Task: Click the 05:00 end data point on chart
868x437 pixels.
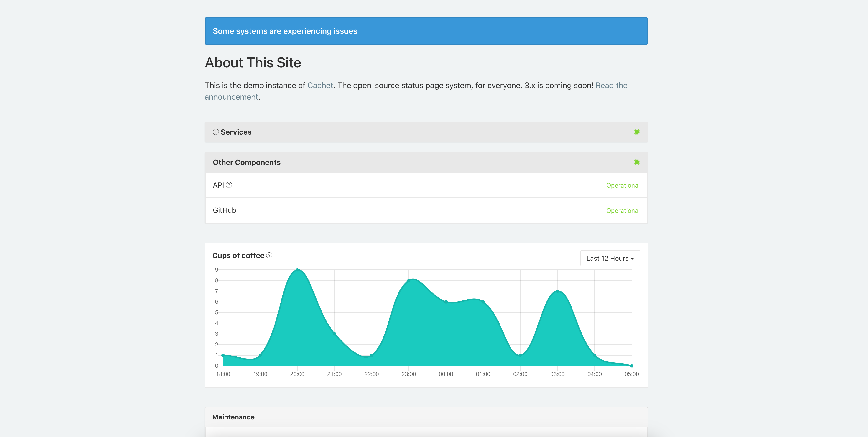Action: point(632,366)
